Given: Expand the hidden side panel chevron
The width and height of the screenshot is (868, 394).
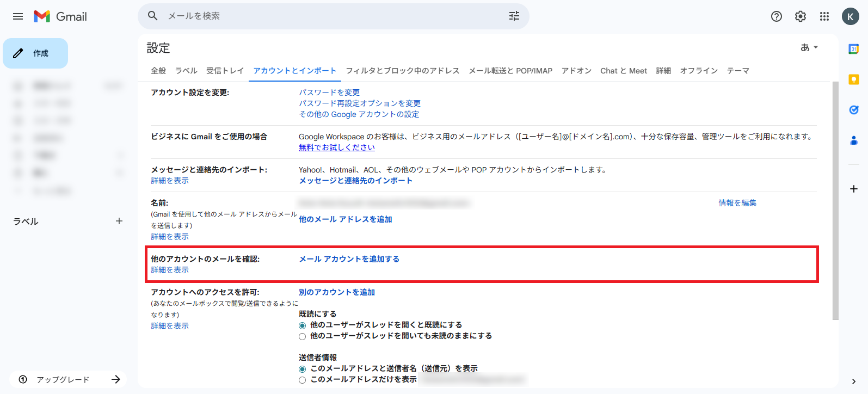Looking at the screenshot, I should pos(853,381).
